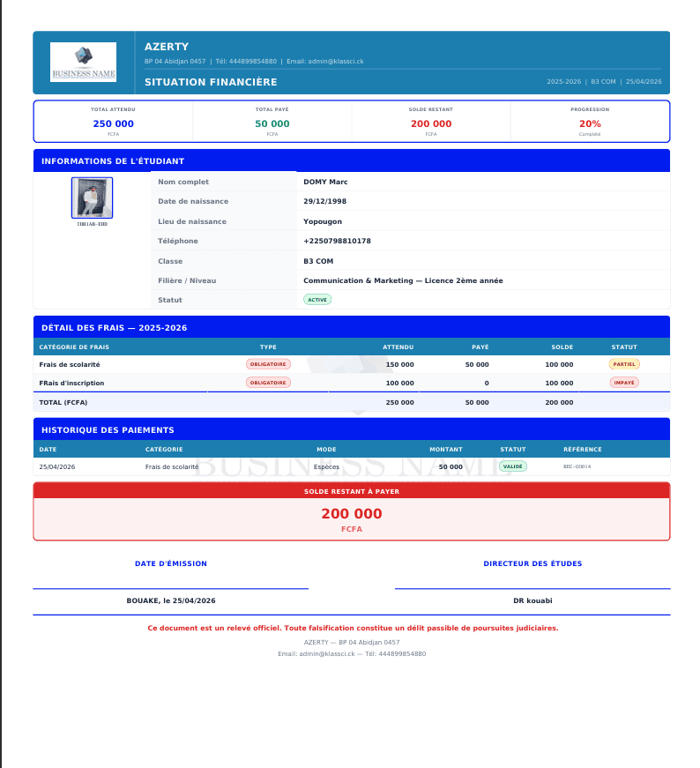Select the header school year 2025-2026

point(564,82)
